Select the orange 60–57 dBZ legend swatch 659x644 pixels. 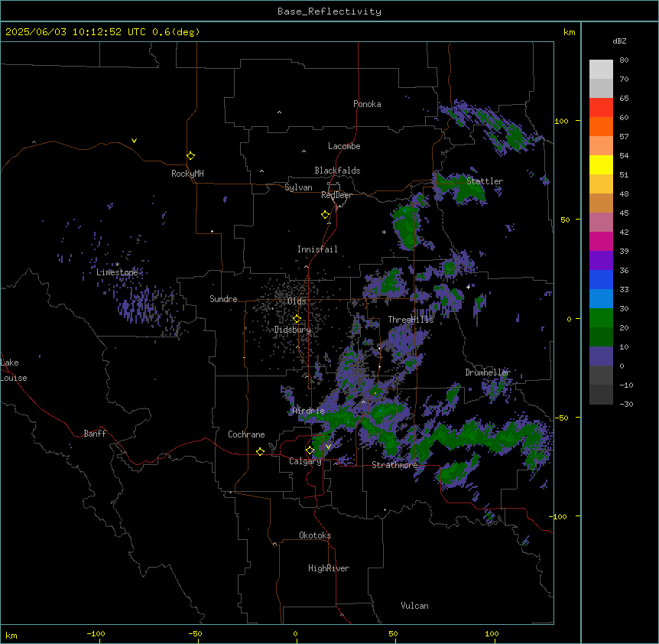(601, 126)
